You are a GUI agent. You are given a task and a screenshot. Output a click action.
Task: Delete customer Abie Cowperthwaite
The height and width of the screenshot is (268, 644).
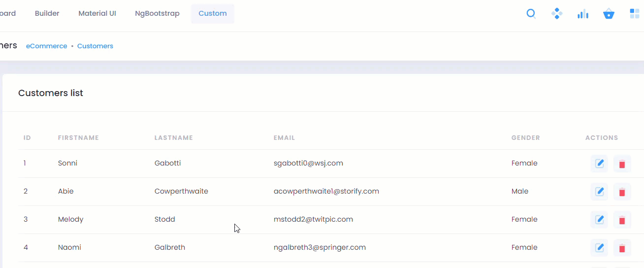(x=622, y=192)
